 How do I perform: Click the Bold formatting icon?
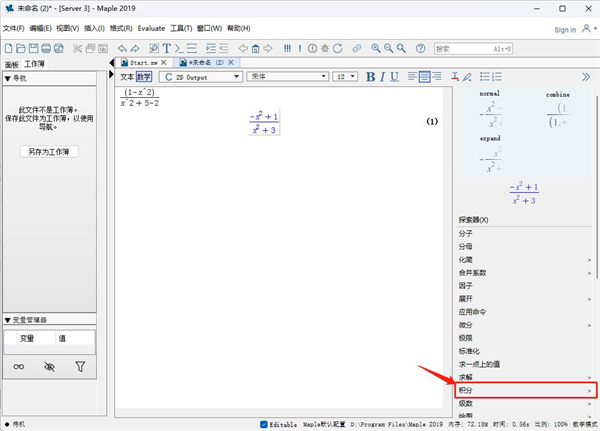(x=370, y=76)
